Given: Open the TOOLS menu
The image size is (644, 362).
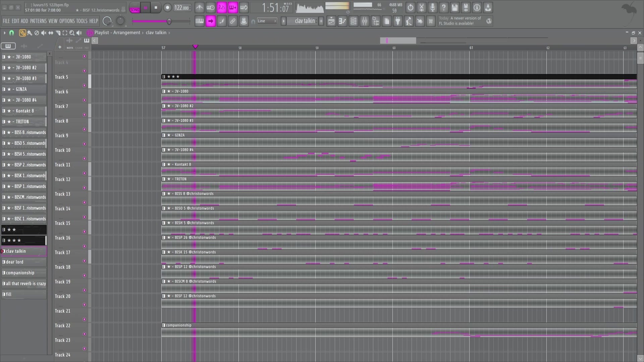Looking at the screenshot, I should tap(82, 21).
